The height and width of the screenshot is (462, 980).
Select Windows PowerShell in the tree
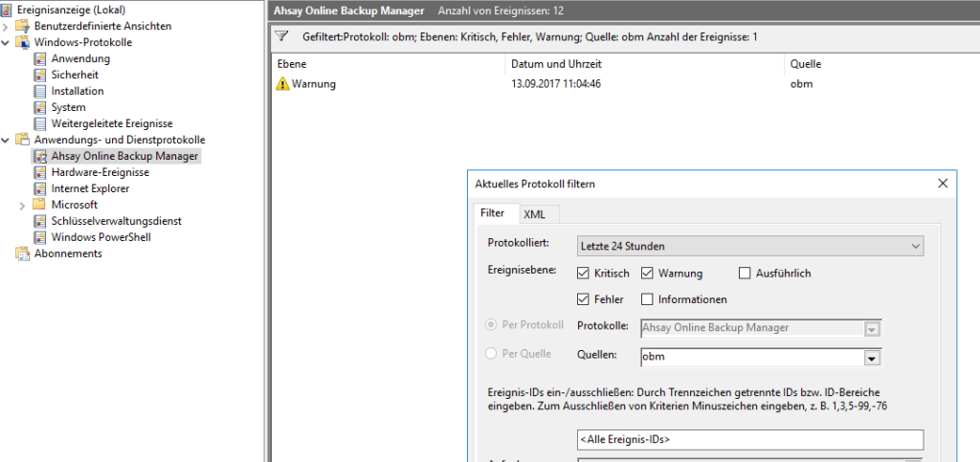pyautogui.click(x=101, y=237)
